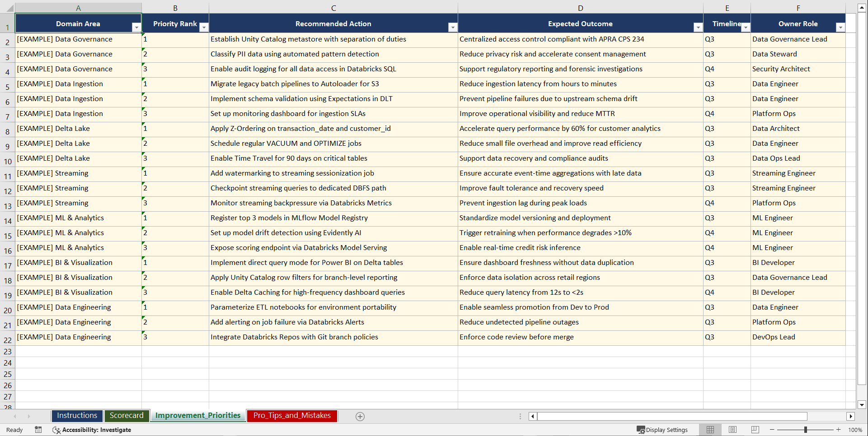The width and height of the screenshot is (868, 436).
Task: Open the Pro_Tips_and_Mistakes tab
Action: click(292, 416)
